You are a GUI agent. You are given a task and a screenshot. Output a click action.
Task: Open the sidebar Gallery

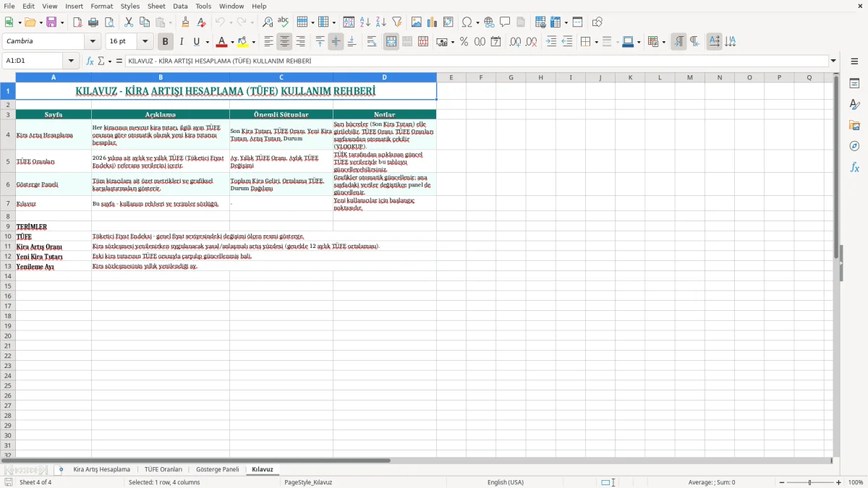coord(854,126)
